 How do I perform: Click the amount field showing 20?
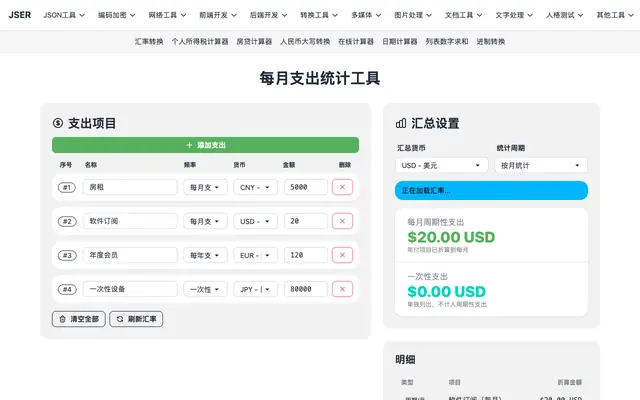[x=306, y=221]
